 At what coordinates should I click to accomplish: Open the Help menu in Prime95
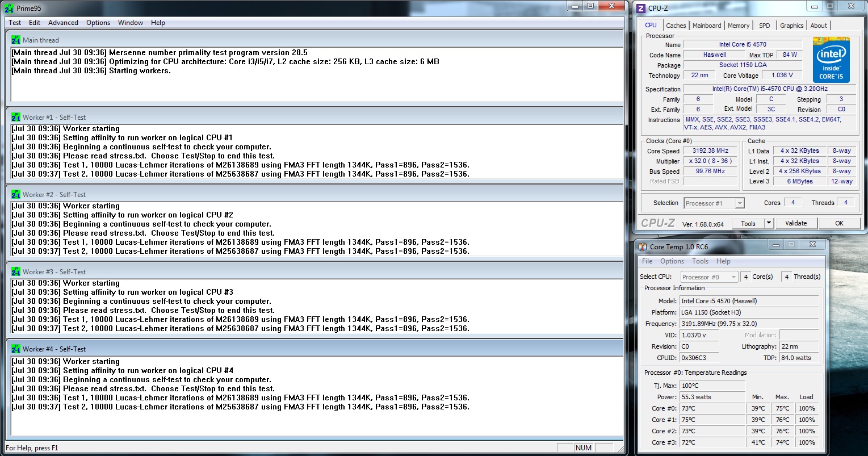pos(158,23)
